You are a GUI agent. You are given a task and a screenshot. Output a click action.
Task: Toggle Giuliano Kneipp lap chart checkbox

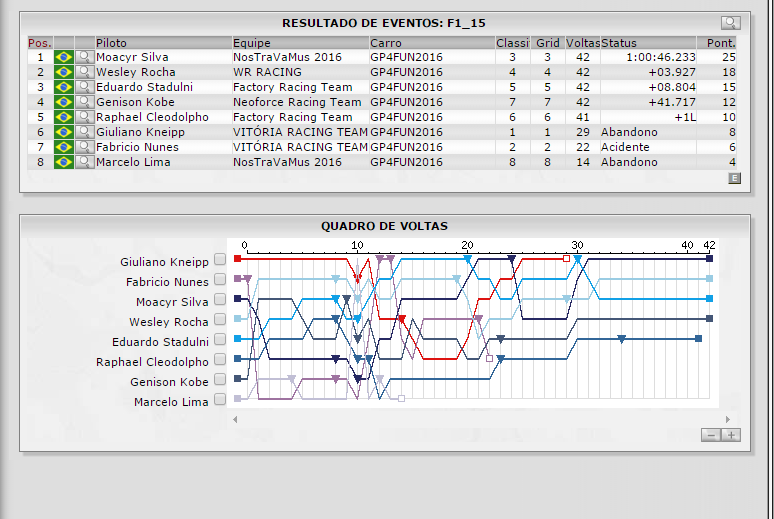coord(219,261)
